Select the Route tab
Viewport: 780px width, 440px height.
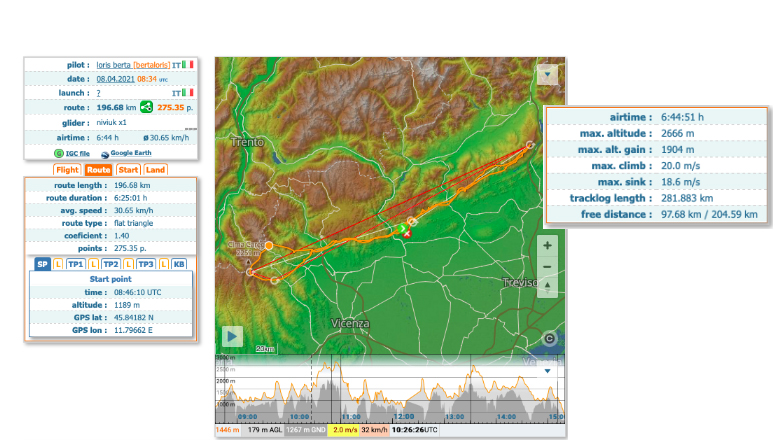point(99,170)
